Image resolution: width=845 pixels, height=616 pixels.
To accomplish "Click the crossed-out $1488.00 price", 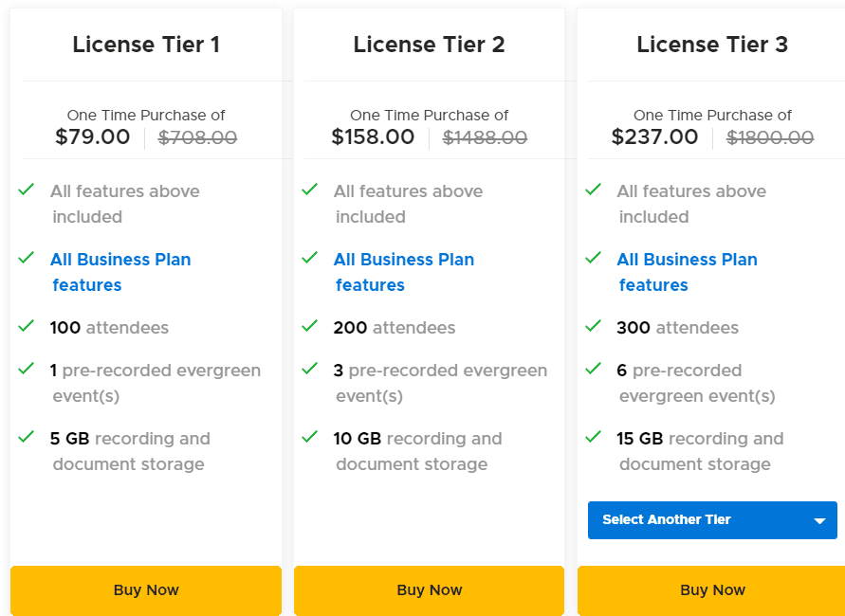I will 485,136.
